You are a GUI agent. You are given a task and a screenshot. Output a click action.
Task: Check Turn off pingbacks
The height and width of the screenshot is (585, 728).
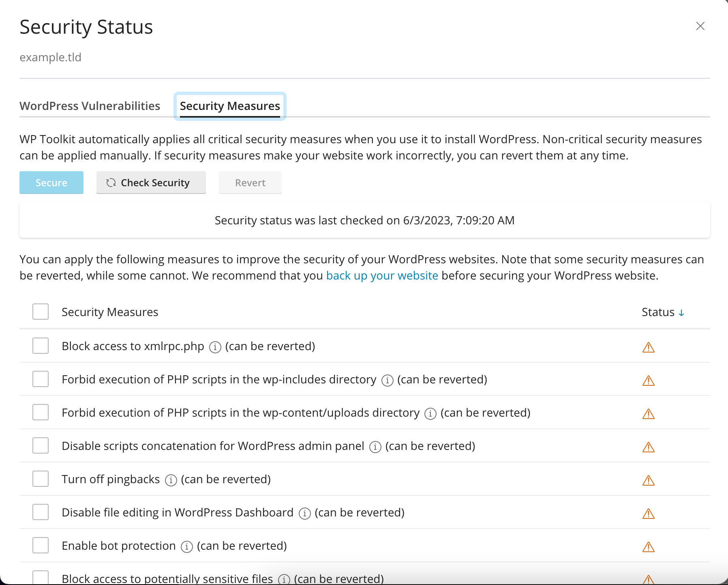click(x=41, y=479)
